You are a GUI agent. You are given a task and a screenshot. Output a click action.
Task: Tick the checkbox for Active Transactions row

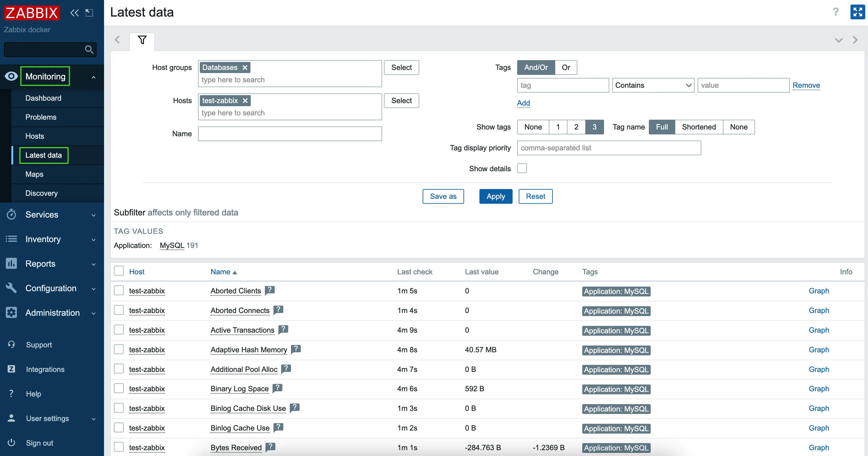(x=118, y=329)
